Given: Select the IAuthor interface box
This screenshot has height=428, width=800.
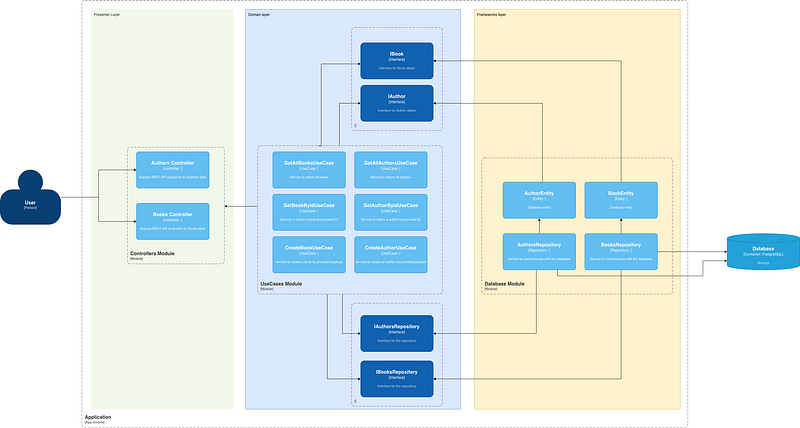Looking at the screenshot, I should coord(397,104).
